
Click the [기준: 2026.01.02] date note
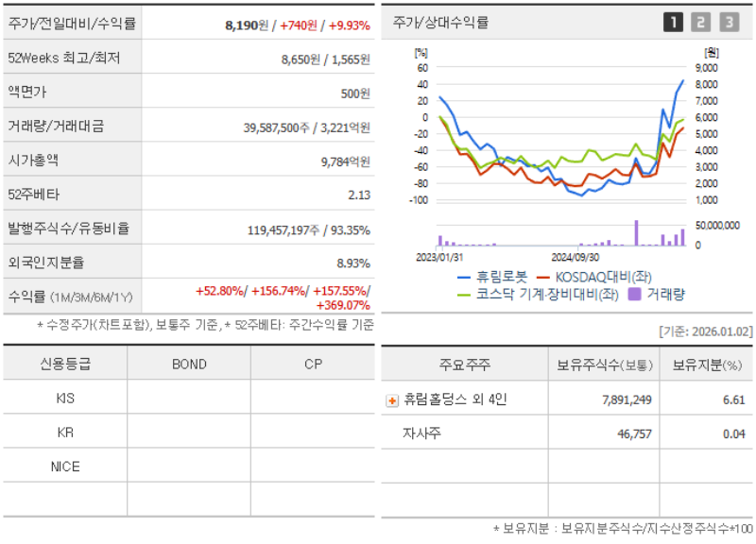coord(705,331)
